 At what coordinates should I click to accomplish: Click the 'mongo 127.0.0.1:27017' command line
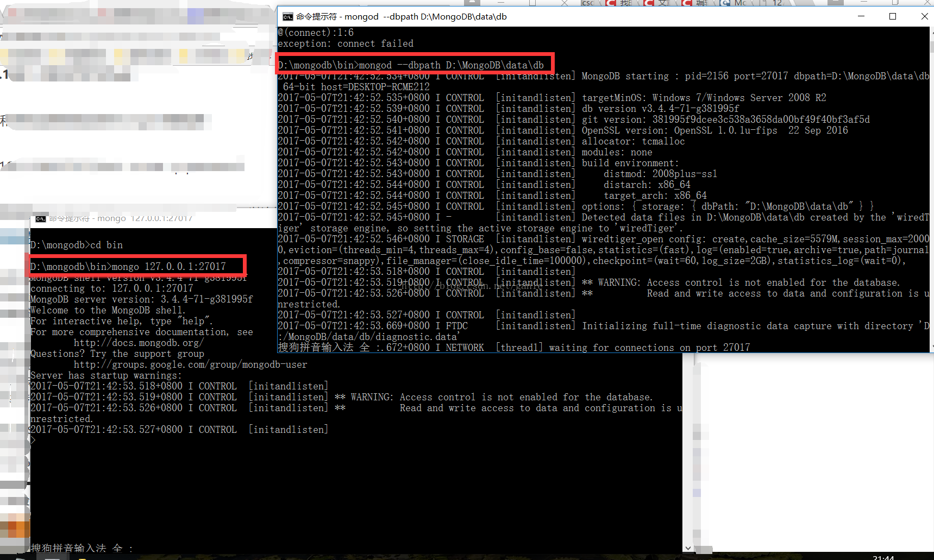(x=128, y=267)
